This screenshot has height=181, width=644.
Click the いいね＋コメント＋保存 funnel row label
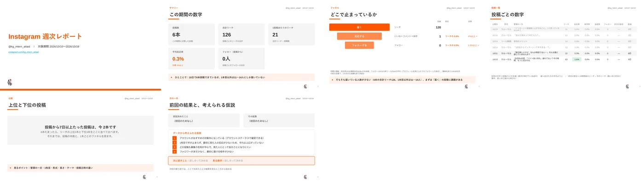pyautogui.click(x=406, y=36)
